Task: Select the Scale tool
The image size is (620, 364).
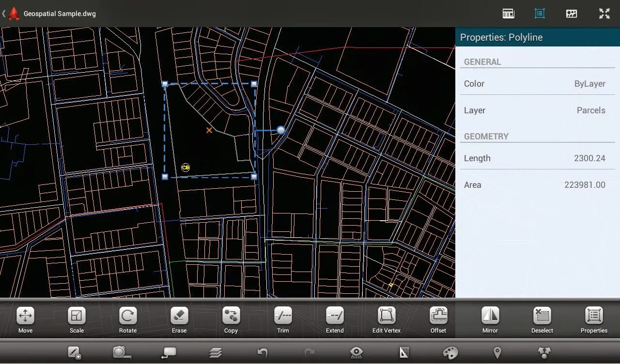Action: tap(77, 320)
